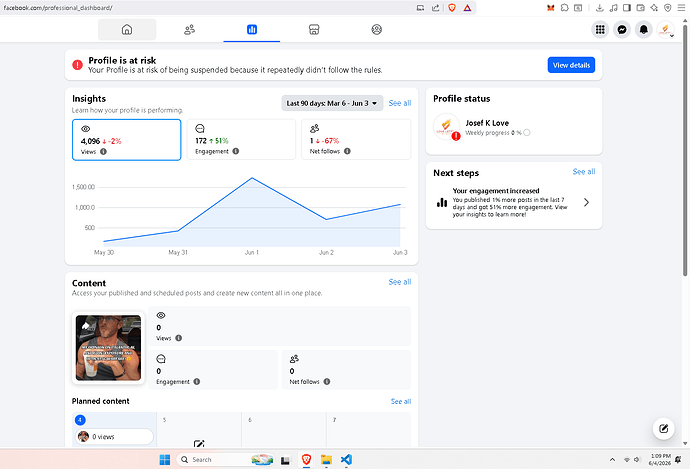The width and height of the screenshot is (690, 469).
Task: Click the share page icon in address bar
Action: click(435, 7)
